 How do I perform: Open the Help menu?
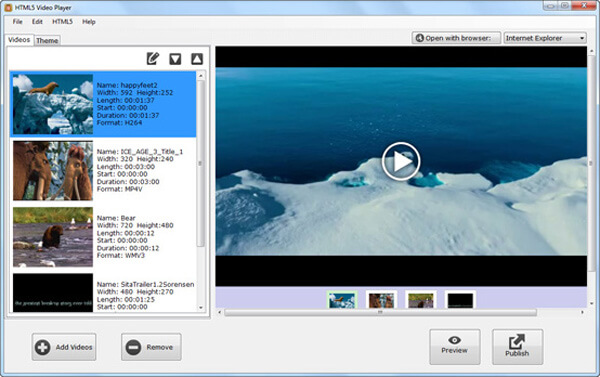pyautogui.click(x=89, y=21)
